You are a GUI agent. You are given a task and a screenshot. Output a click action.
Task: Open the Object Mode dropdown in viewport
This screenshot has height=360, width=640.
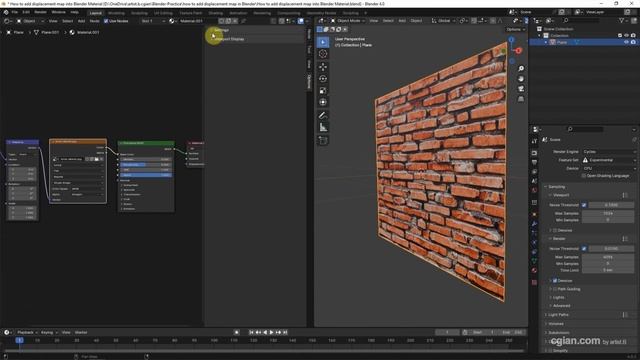[x=348, y=20]
